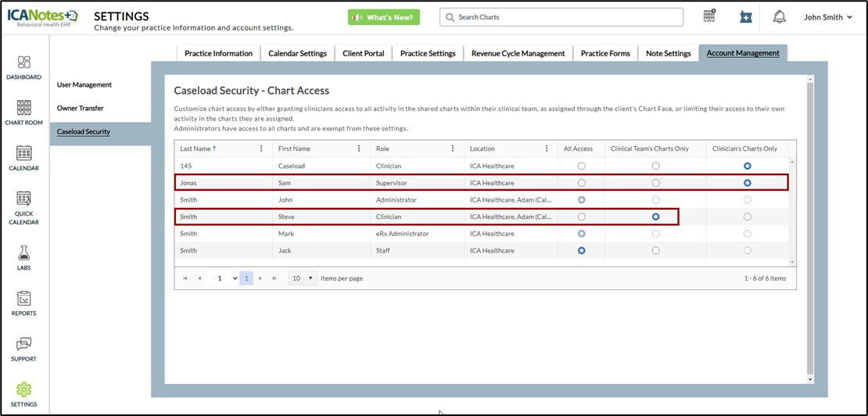
Task: Click the notification bell icon
Action: [779, 17]
